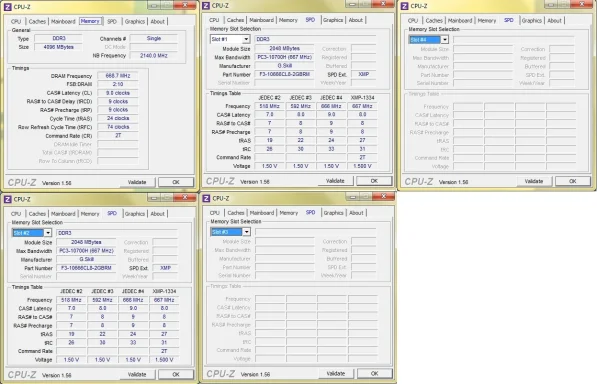Click the Max Bandwidth PC3-10700H in the Slot #2 window
Screen dimensions: 597x384
click(x=86, y=251)
